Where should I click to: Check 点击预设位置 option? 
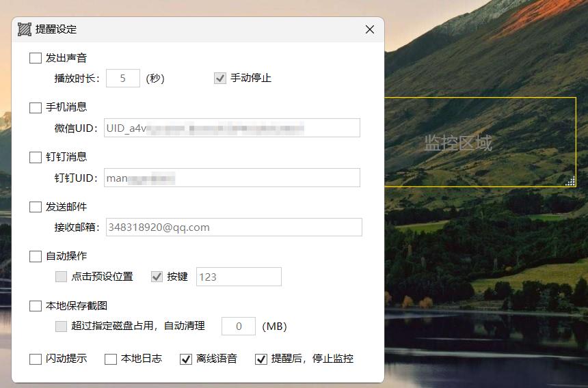pos(61,277)
